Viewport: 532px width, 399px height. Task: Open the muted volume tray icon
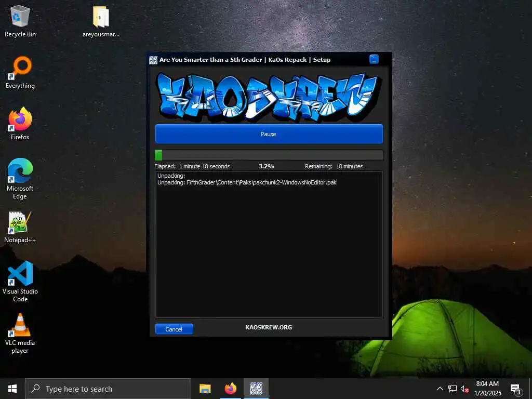coord(464,389)
